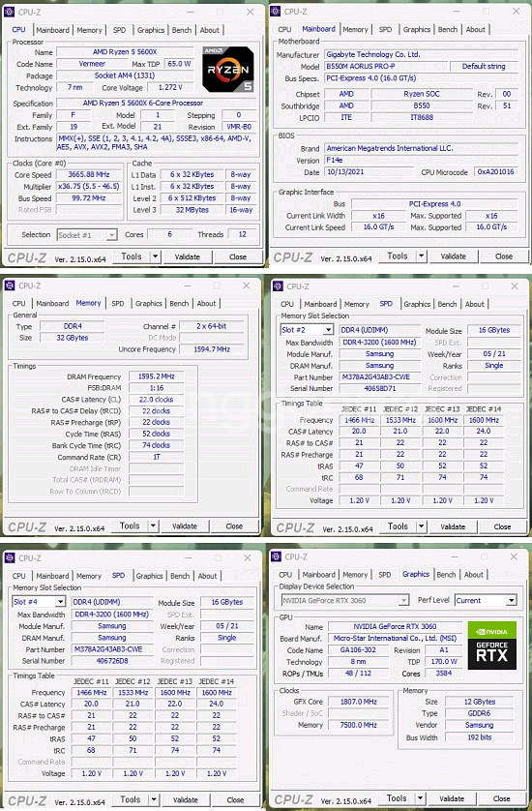The image size is (532, 811).
Task: Click Close button in the DRAM timings window
Action: [x=234, y=526]
